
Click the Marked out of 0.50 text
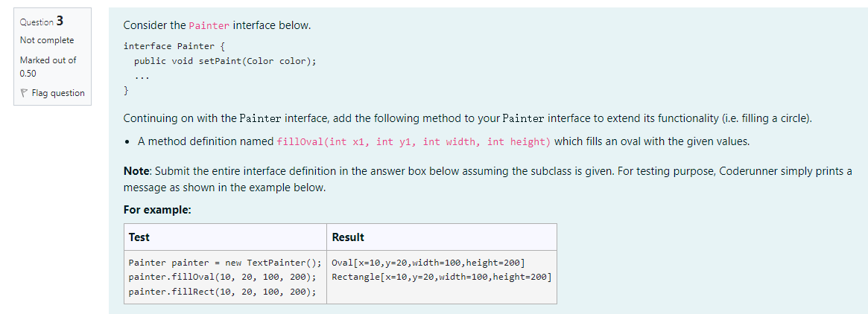point(48,66)
